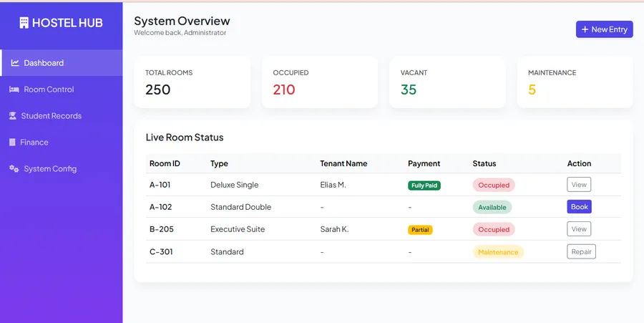Select the Maintenance stats card
644x323 pixels.
point(575,82)
